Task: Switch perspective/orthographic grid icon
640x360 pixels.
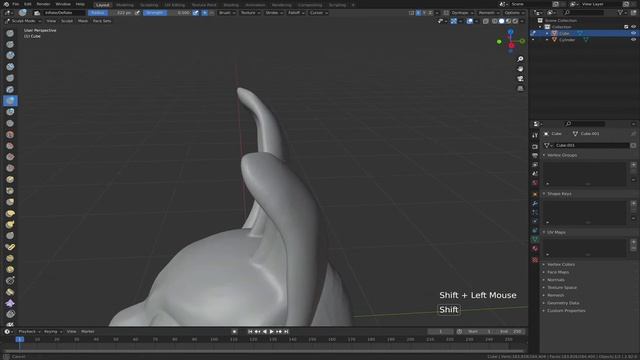Action: click(x=520, y=89)
